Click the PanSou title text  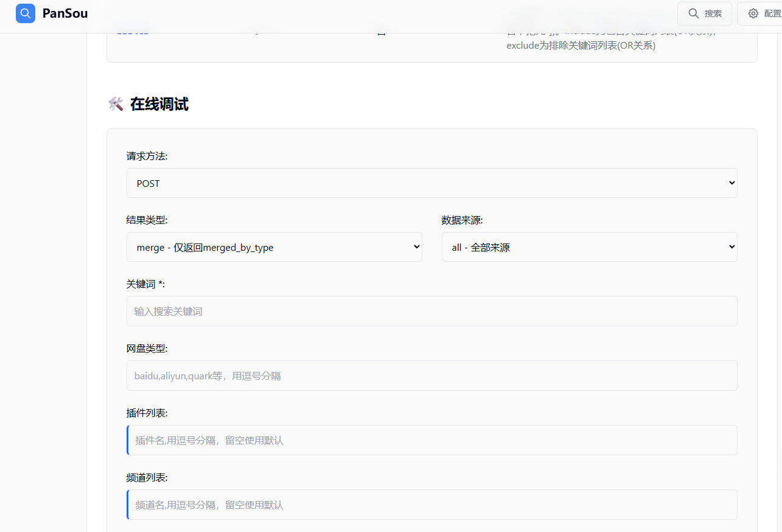[x=65, y=13]
